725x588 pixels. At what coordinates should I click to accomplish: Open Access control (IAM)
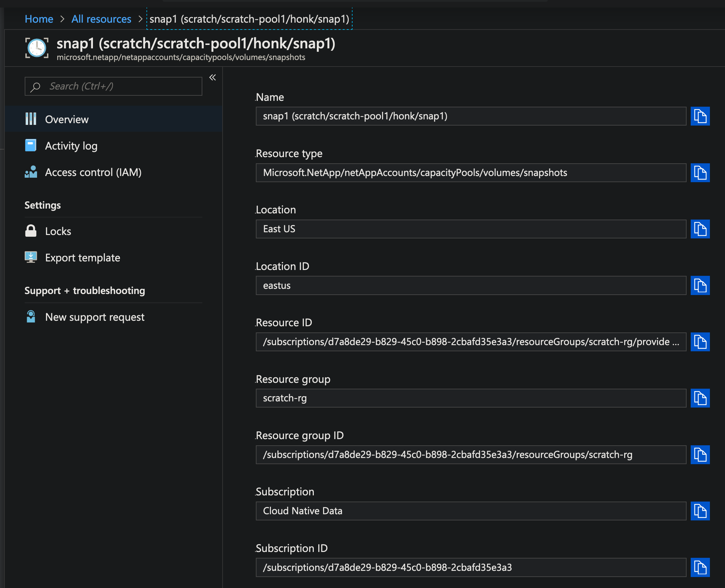93,172
